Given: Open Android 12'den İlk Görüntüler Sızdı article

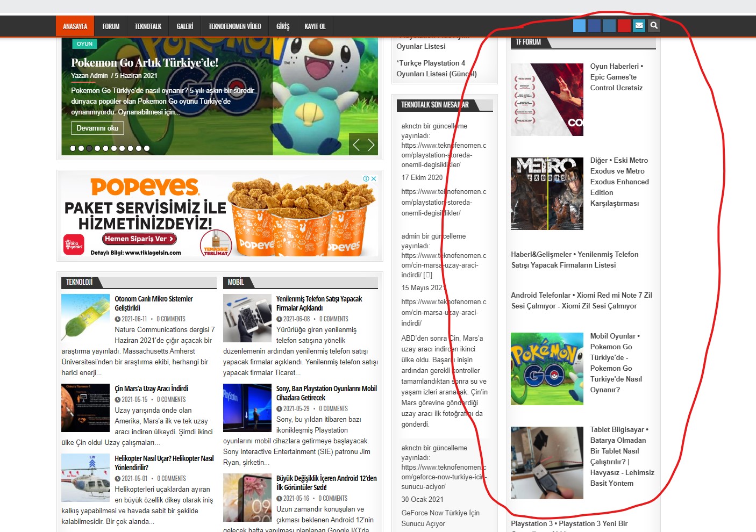Looking at the screenshot, I should click(326, 483).
